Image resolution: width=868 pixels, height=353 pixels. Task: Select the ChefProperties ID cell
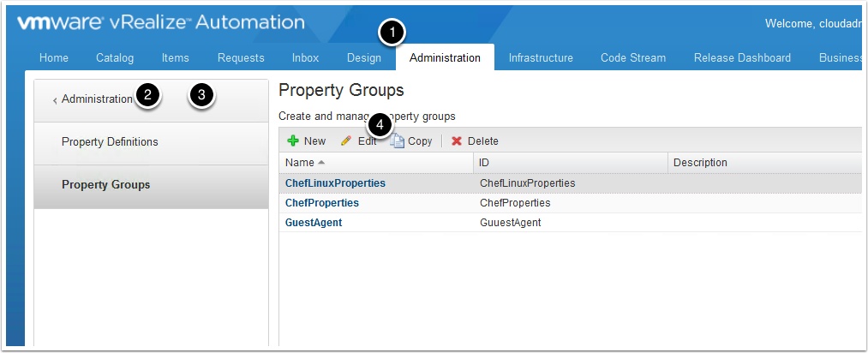coord(515,203)
